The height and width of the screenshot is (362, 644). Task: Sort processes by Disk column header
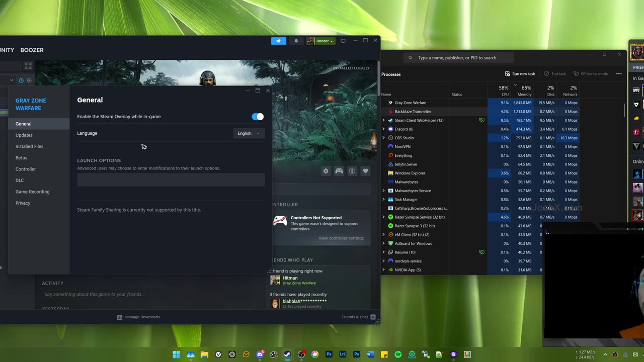(x=545, y=90)
